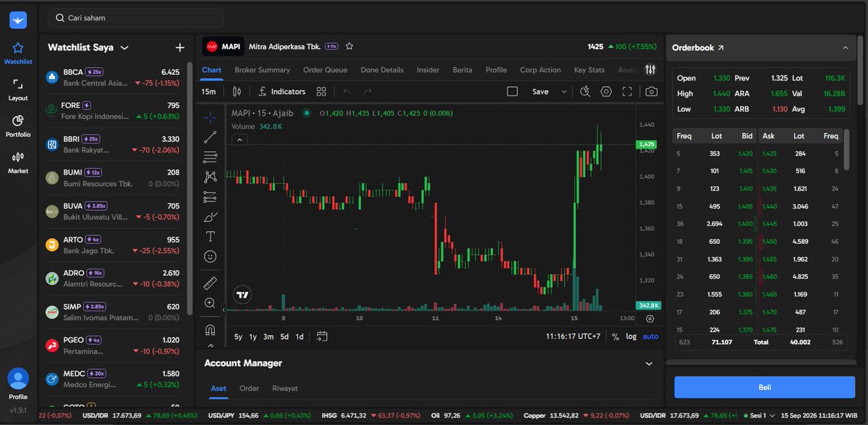
Task: Open chart time axis settings gear
Action: pos(650,319)
